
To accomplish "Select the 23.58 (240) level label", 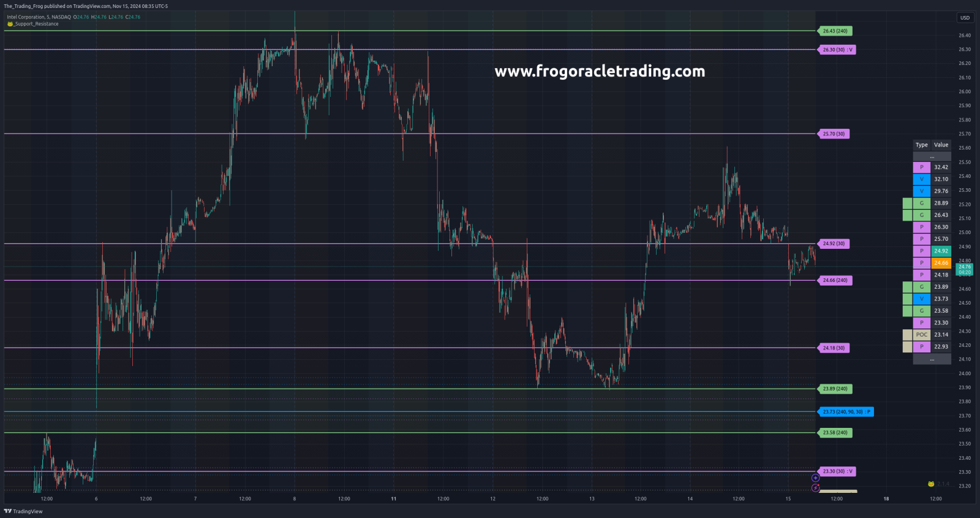I will pyautogui.click(x=835, y=433).
